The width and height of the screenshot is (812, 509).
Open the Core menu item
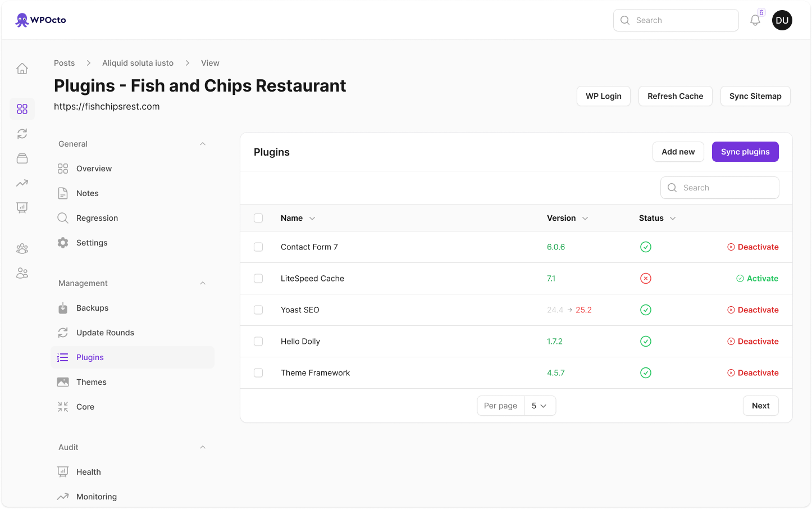(x=133, y=407)
